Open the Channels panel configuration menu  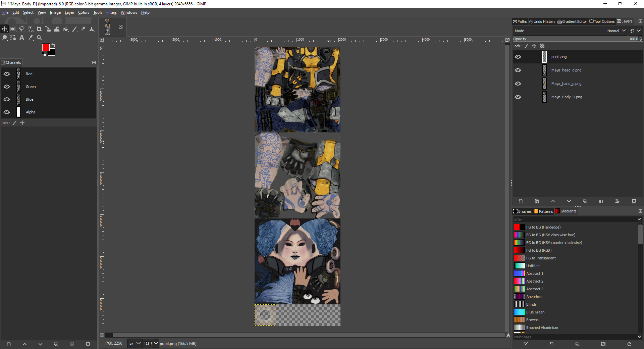[94, 62]
